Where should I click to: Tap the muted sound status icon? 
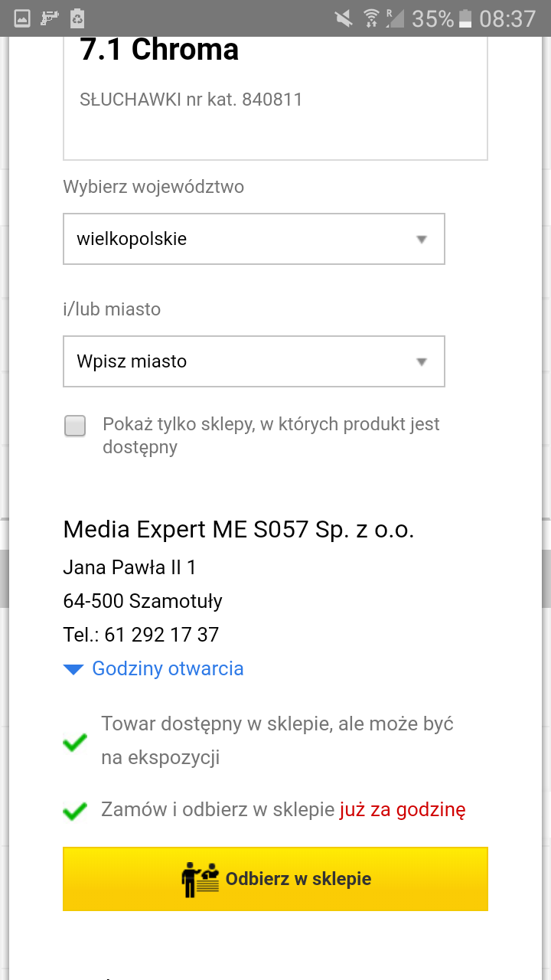(344, 18)
